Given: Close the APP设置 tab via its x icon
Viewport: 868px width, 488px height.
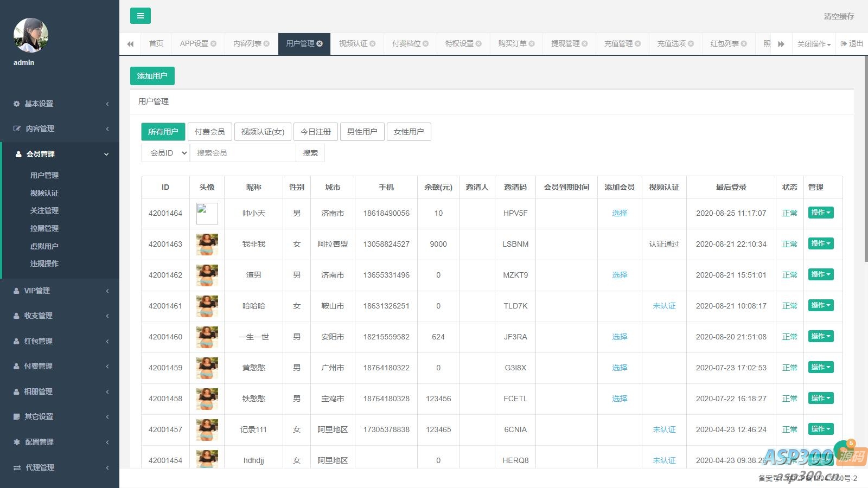Looking at the screenshot, I should coord(213,44).
